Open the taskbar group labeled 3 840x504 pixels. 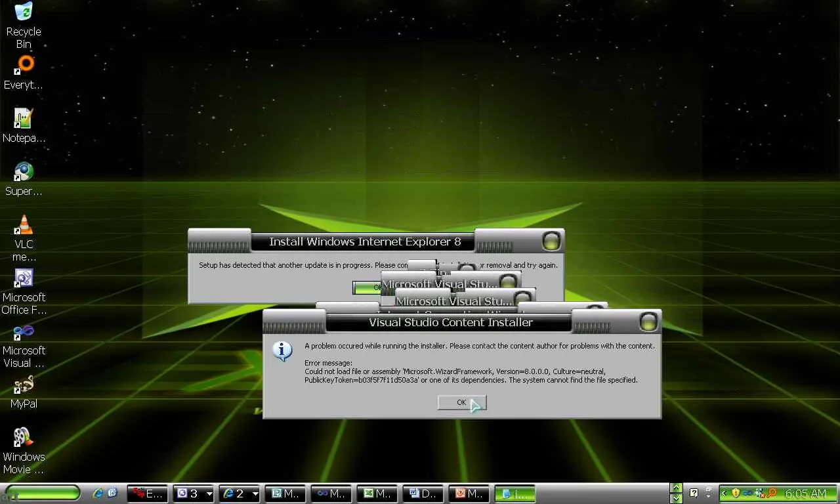(194, 493)
